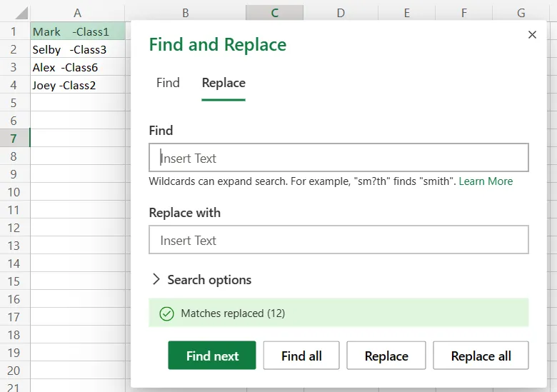Select cell with Selby -Class3
The height and width of the screenshot is (392, 557).
pyautogui.click(x=77, y=50)
